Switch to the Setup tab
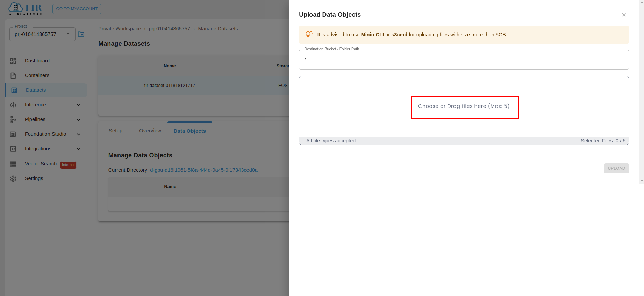Screen dimensions: 644x296 pos(115,131)
